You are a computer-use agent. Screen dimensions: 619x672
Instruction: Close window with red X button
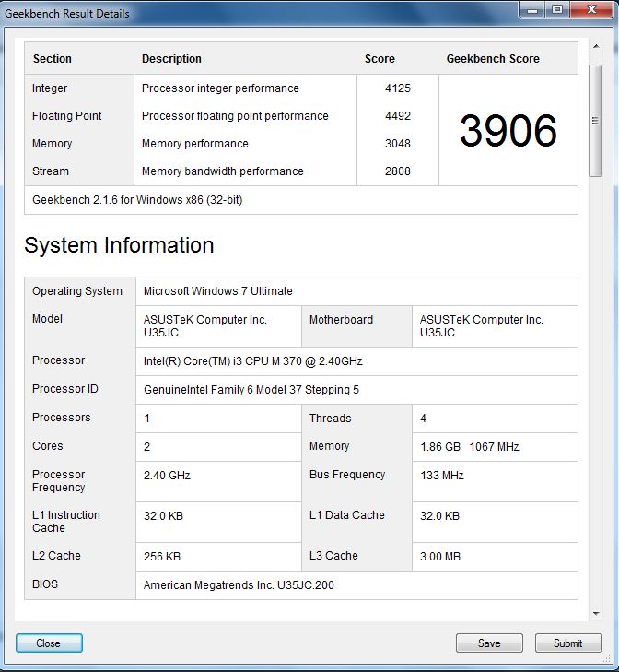(x=592, y=10)
